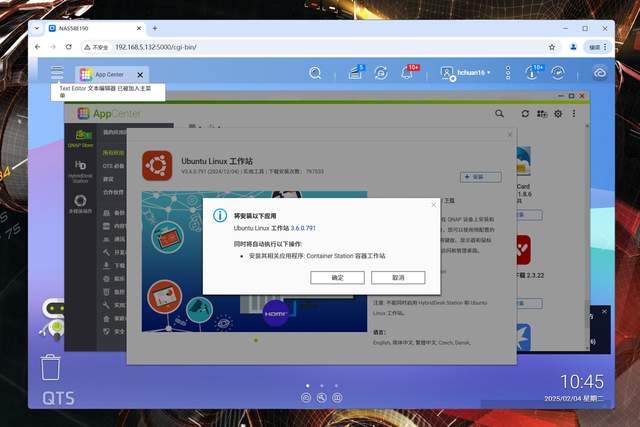Select the third desktop page dot
This screenshot has height=427, width=640.
tap(336, 385)
